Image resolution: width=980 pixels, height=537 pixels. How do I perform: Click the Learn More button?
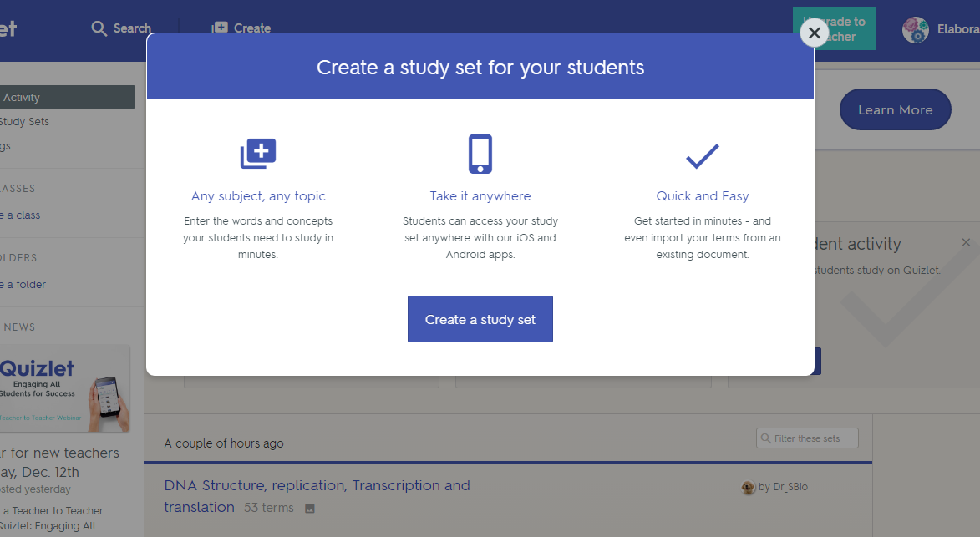895,110
